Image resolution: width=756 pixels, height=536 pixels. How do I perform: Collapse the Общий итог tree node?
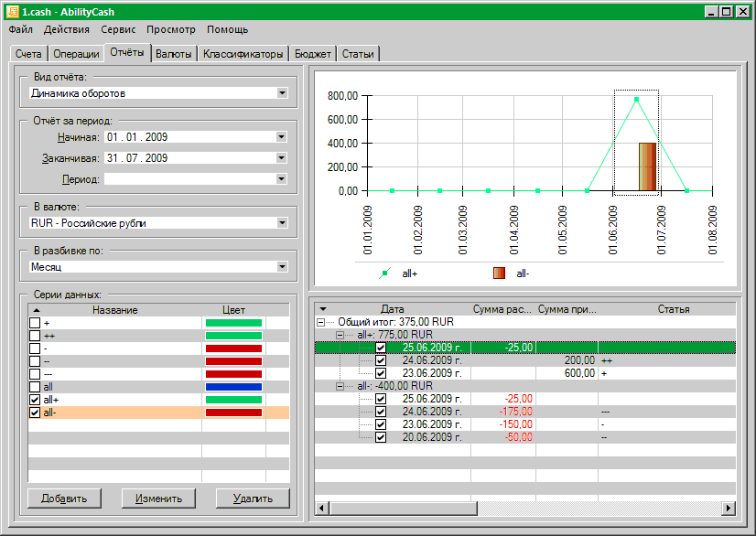click(320, 322)
